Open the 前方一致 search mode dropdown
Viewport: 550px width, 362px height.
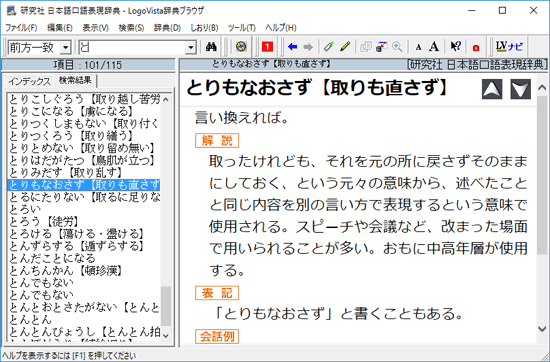tap(65, 47)
